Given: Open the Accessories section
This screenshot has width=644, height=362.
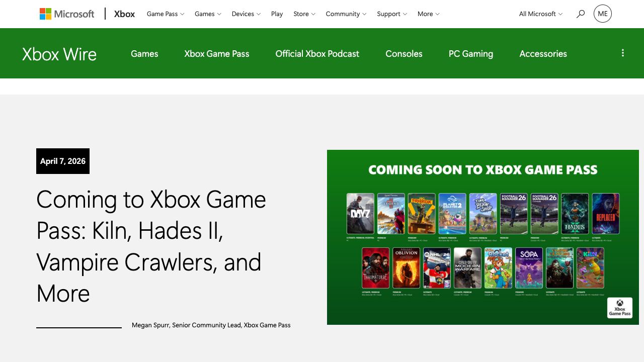Looking at the screenshot, I should [543, 54].
